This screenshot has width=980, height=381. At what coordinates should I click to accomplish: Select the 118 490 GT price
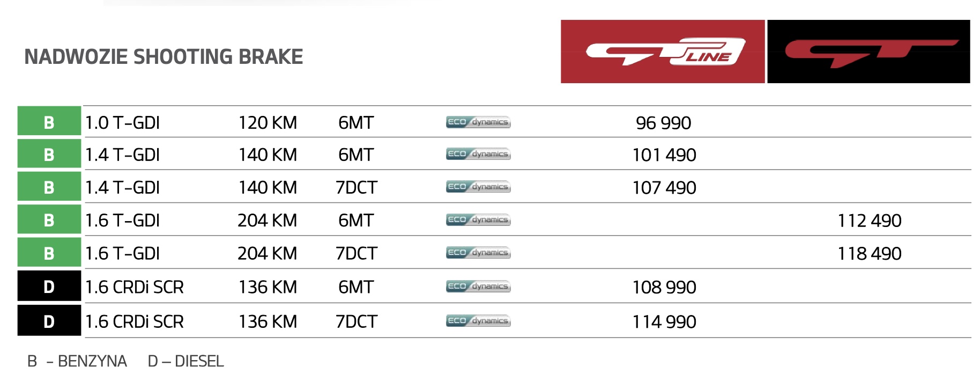tap(870, 253)
